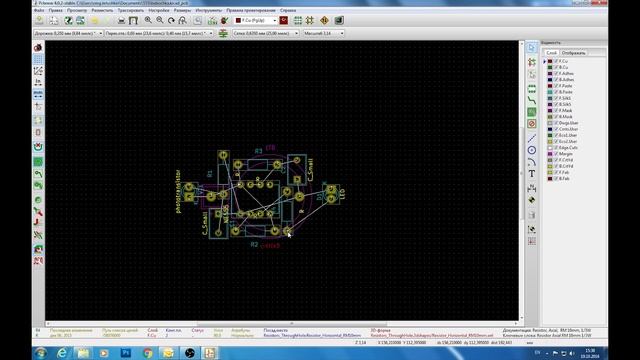Click the Zoom to fit icon
Screen dimensions: 640x360
pyautogui.click(x=182, y=20)
